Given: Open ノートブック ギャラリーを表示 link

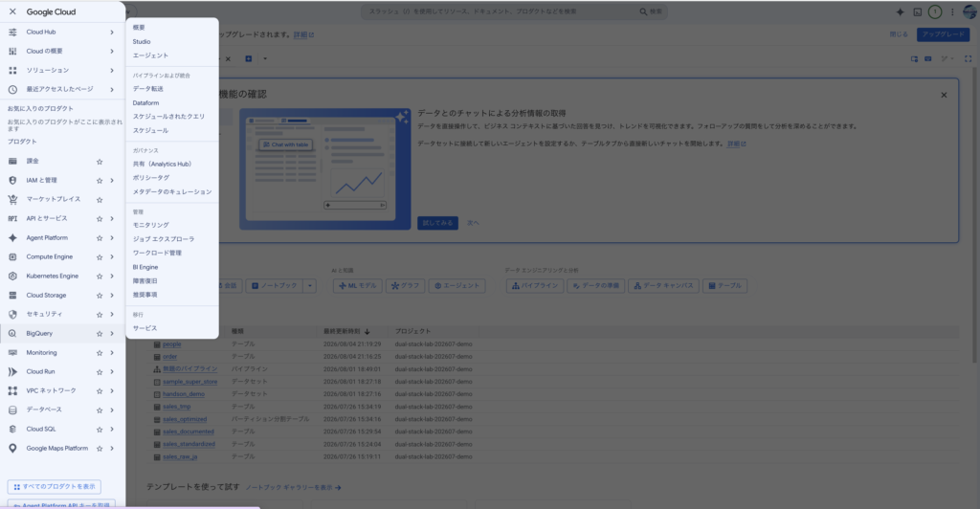Looking at the screenshot, I should pyautogui.click(x=293, y=488).
